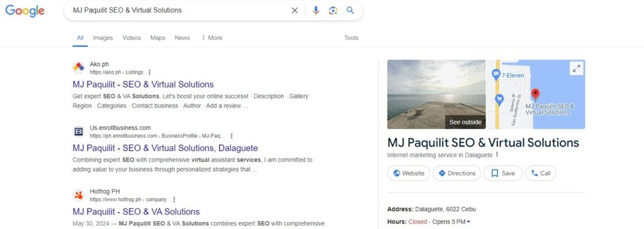Click Internet marketing service in Dalaguete text

tap(440, 155)
